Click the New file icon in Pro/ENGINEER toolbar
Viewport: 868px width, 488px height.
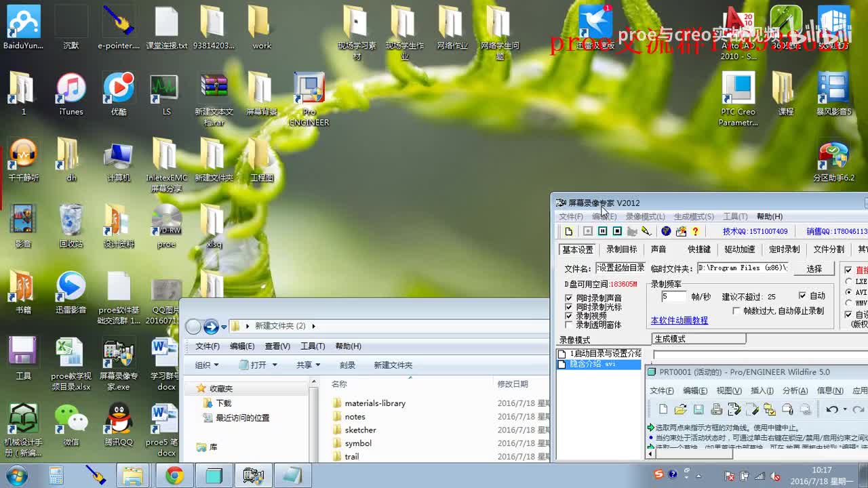tap(663, 409)
